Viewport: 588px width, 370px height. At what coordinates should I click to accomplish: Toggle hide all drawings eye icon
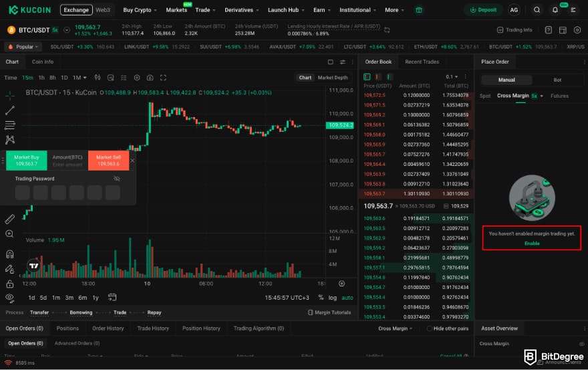pos(10,298)
